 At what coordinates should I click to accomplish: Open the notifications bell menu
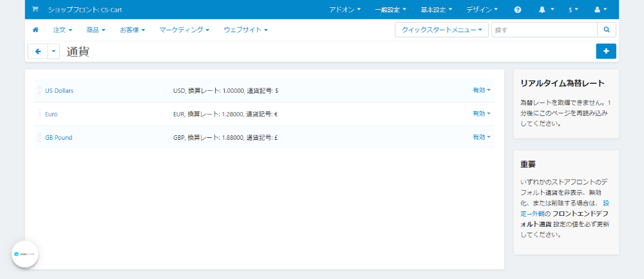click(546, 10)
